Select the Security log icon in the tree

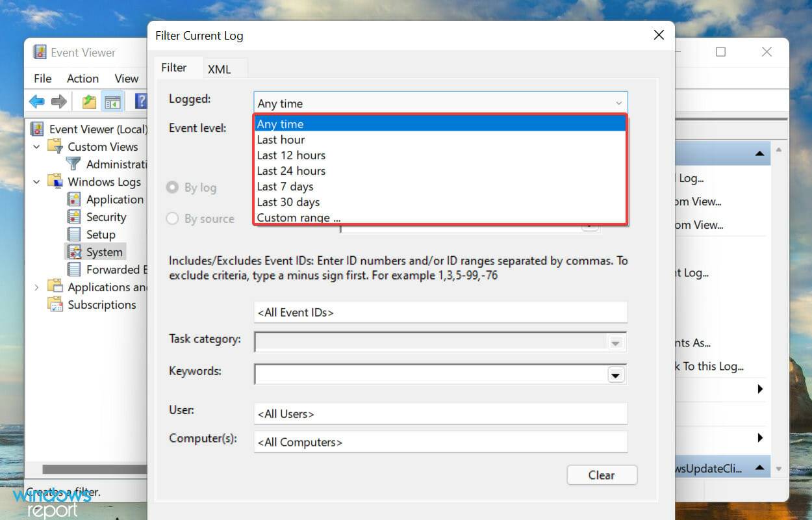76,216
